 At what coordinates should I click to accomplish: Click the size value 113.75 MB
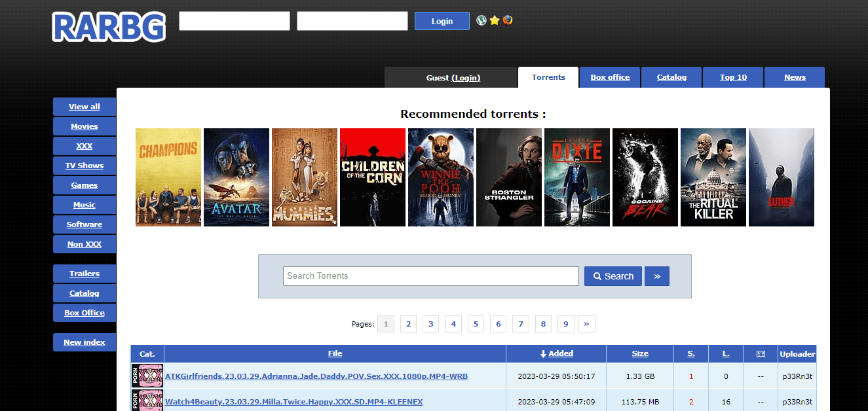640,401
